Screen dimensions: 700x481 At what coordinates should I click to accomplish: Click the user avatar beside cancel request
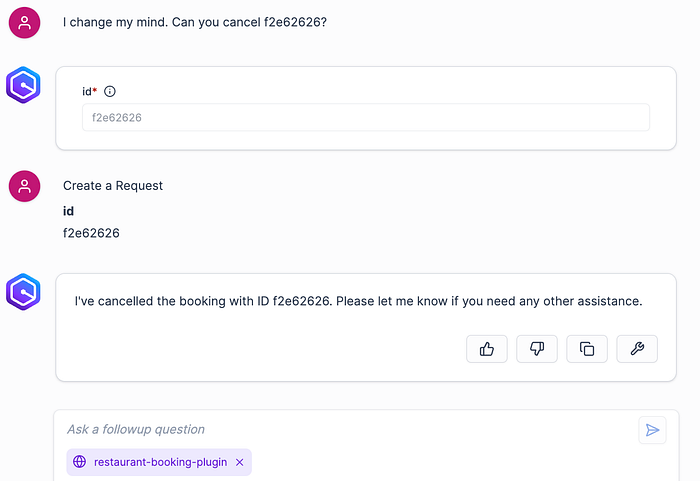25,23
